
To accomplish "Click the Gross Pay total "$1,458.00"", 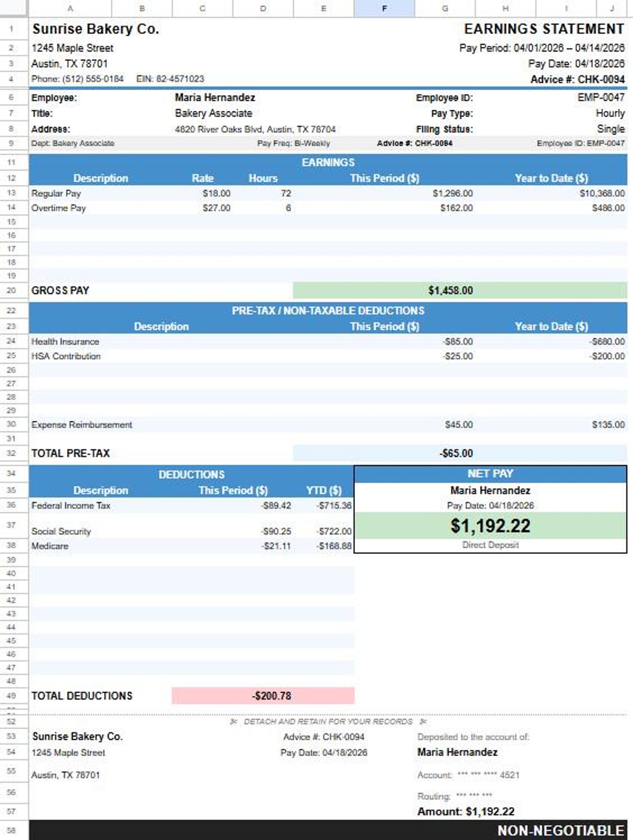I will coord(450,290).
